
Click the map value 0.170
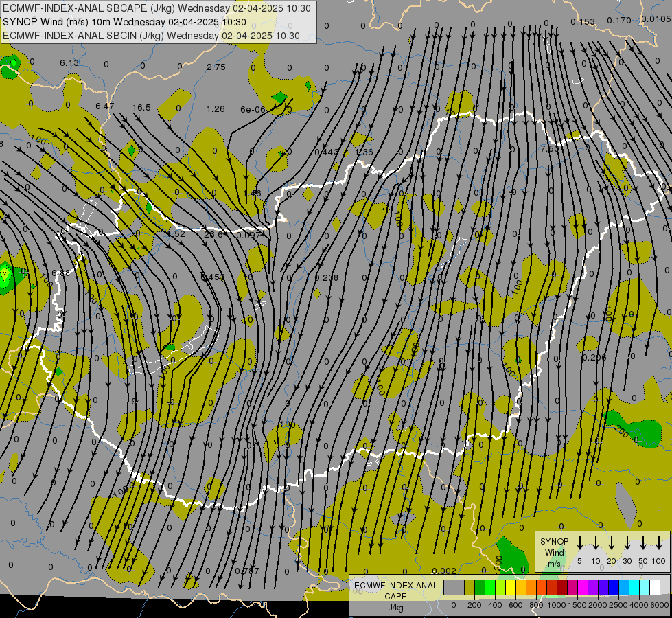click(x=619, y=20)
